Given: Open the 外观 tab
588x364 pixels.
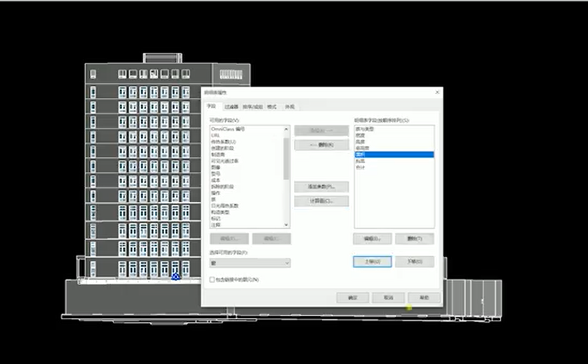Looking at the screenshot, I should pos(289,107).
